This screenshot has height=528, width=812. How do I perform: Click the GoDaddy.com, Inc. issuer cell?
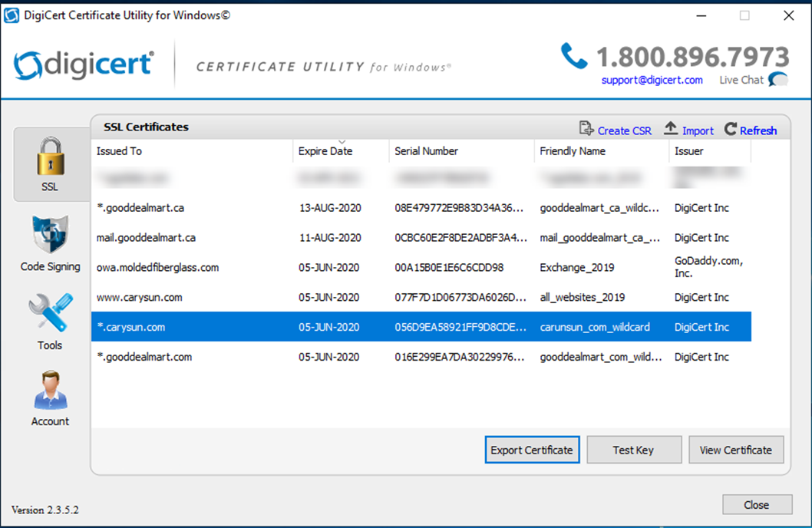[x=708, y=267]
